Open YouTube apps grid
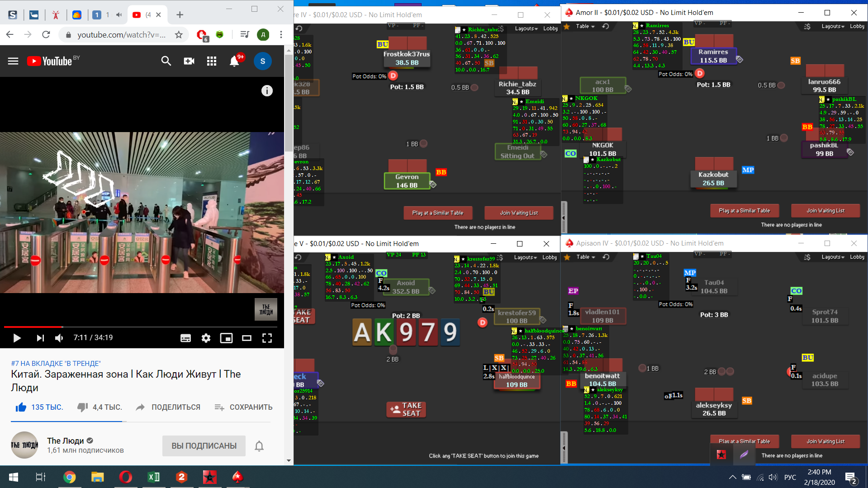Image resolution: width=868 pixels, height=488 pixels. click(x=212, y=61)
